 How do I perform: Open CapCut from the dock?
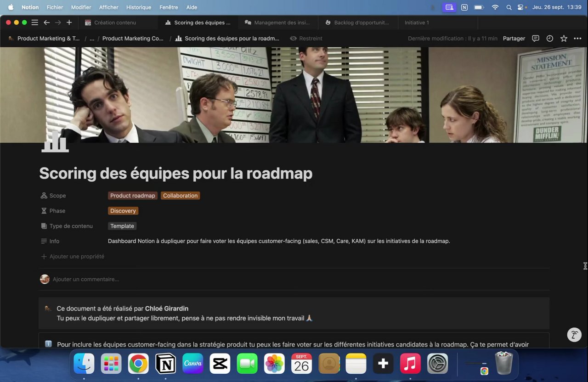click(x=220, y=364)
